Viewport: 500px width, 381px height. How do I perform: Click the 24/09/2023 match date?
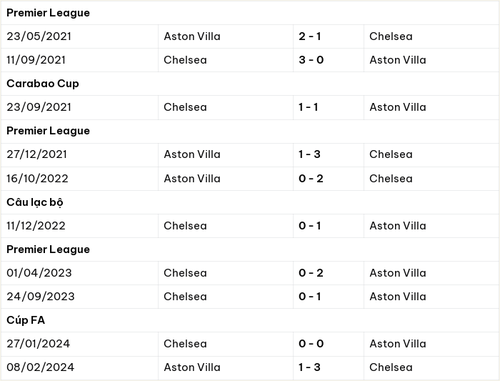coord(41,297)
